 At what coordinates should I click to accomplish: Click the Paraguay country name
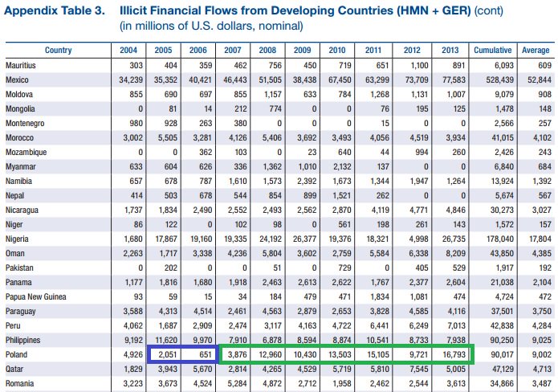pos(21,312)
